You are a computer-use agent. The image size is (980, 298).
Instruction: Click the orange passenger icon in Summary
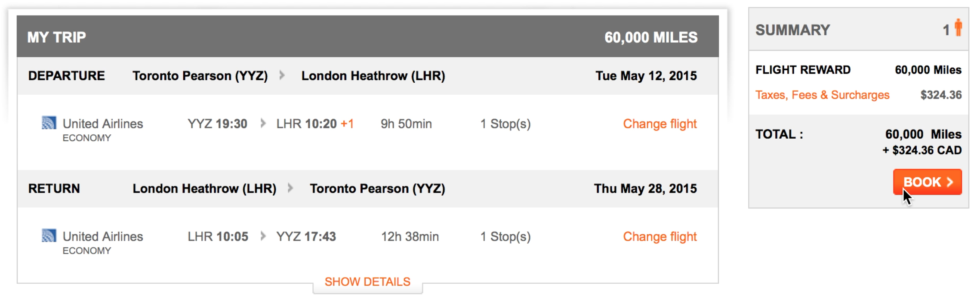click(x=958, y=28)
